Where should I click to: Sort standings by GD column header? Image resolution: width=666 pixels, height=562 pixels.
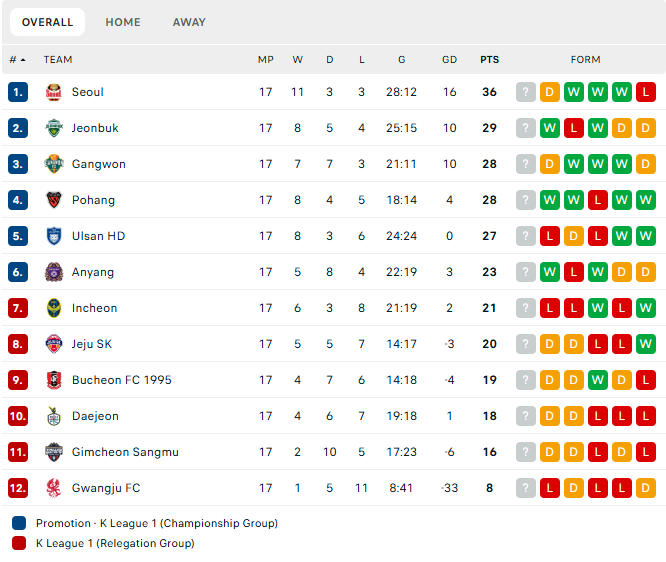coord(449,60)
